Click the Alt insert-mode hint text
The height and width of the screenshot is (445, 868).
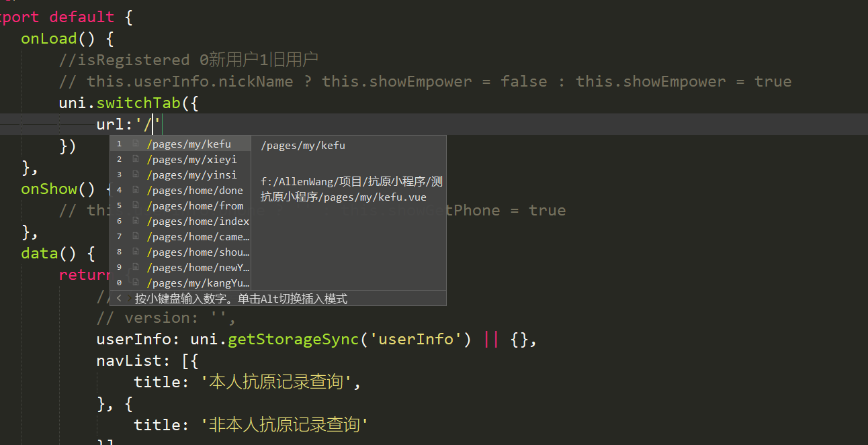coord(241,299)
